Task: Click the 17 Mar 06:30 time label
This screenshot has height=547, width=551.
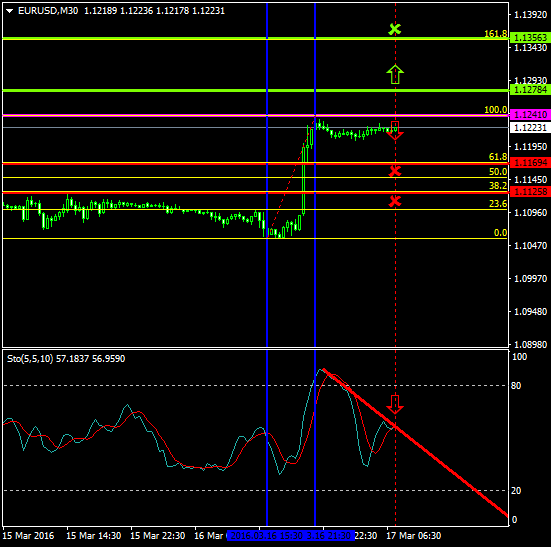Action: [414, 536]
